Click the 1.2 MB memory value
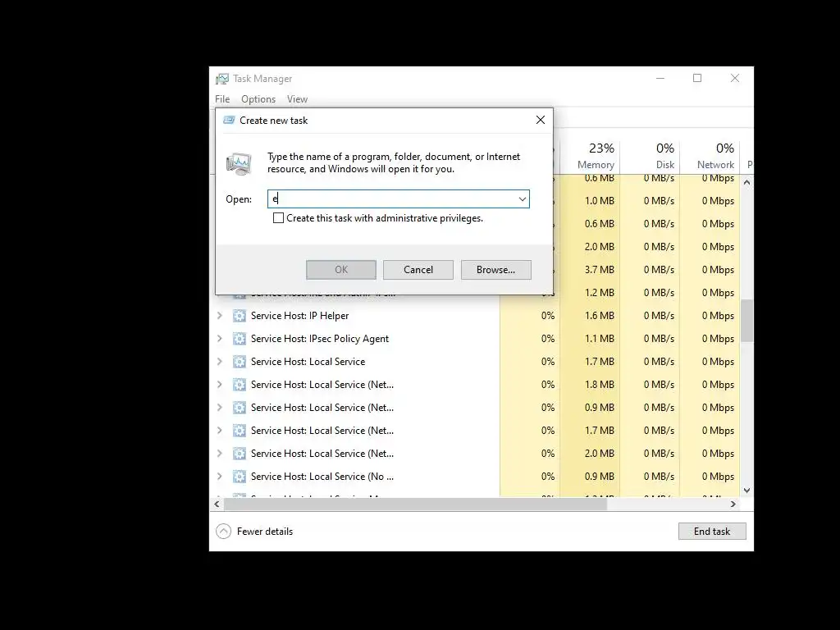This screenshot has height=630, width=840. click(x=599, y=293)
